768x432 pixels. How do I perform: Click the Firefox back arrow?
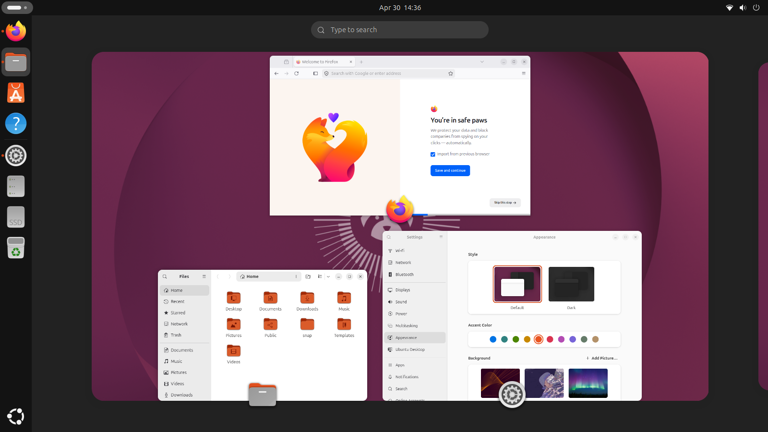(277, 73)
